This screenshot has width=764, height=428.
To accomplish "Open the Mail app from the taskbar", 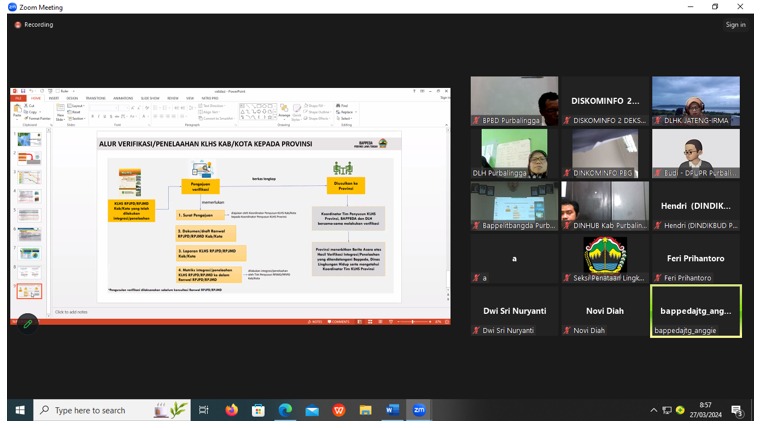I will pyautogui.click(x=312, y=410).
